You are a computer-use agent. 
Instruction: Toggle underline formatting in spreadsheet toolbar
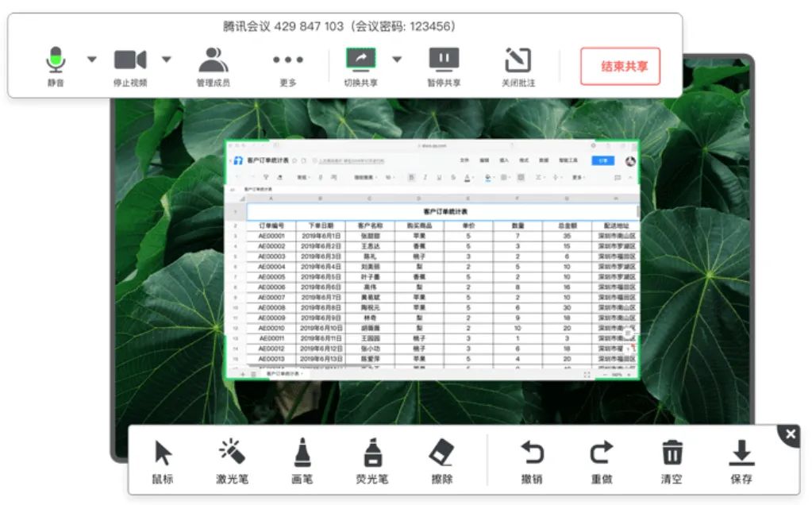click(x=439, y=178)
